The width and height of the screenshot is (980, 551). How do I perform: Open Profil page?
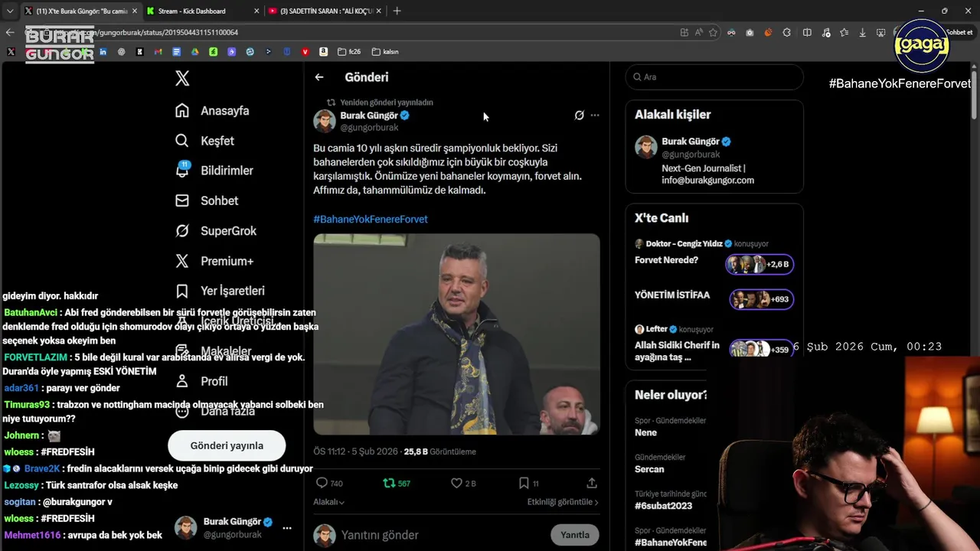coord(201,381)
